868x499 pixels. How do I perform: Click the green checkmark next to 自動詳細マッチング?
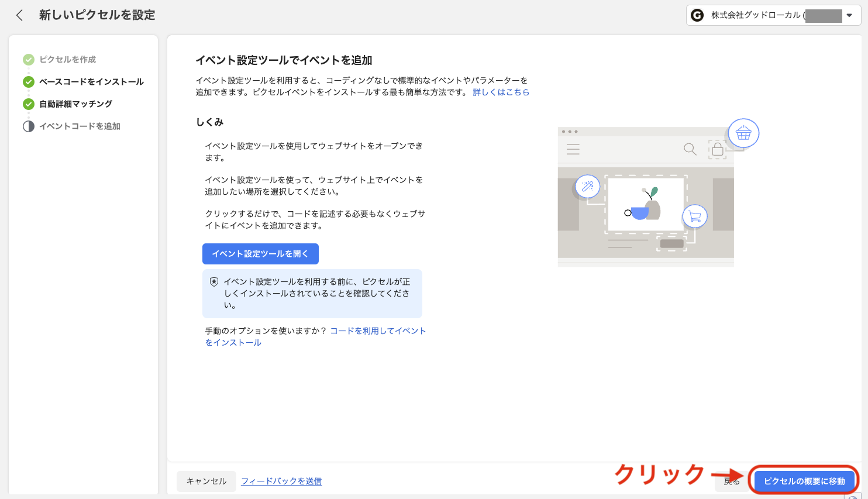point(28,104)
